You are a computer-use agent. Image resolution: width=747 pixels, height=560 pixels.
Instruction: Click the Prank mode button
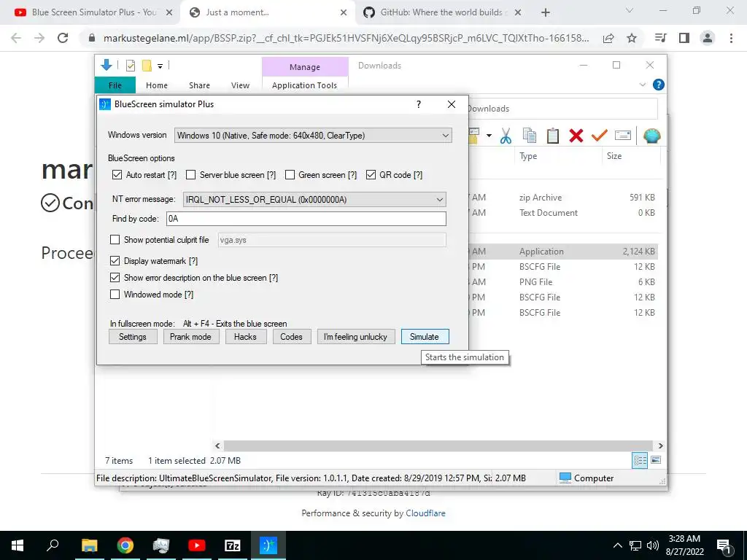(x=190, y=337)
